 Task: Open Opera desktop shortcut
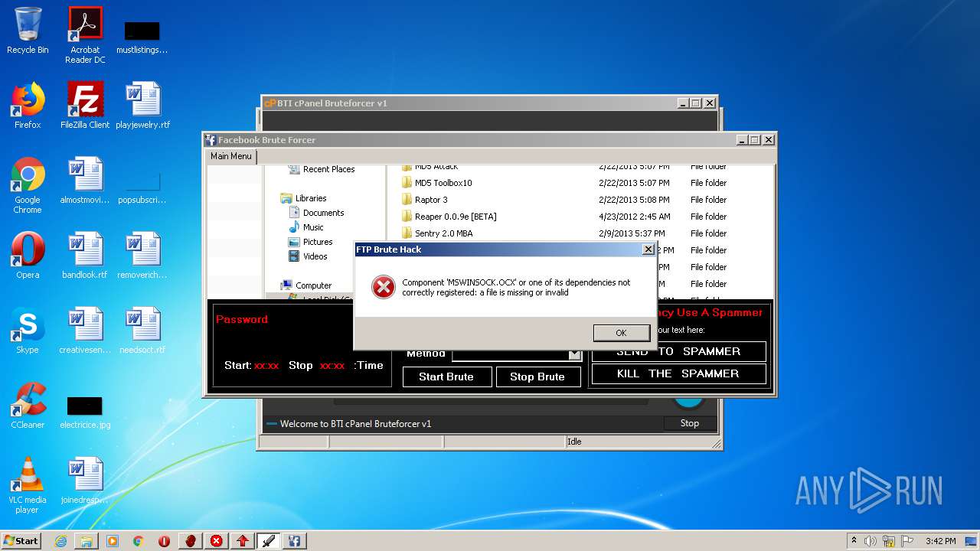[28, 256]
